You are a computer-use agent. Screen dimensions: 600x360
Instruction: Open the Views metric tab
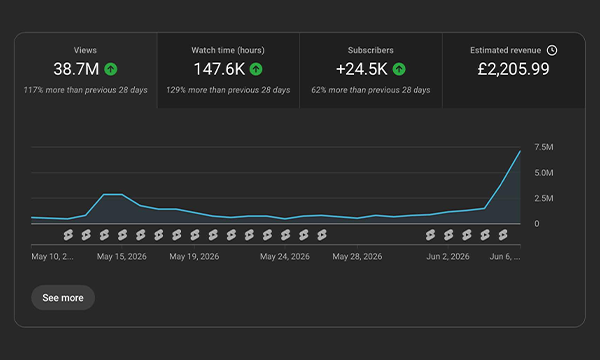click(86, 70)
